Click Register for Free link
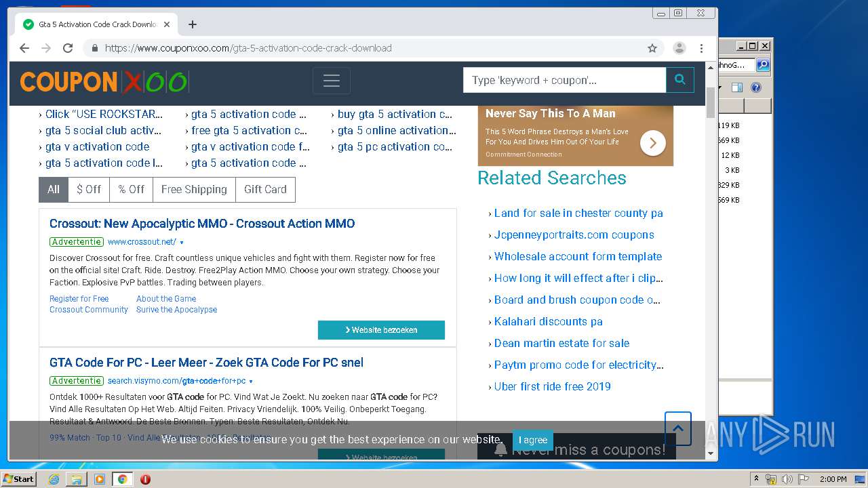Viewport: 868px width, 488px height. (79, 299)
